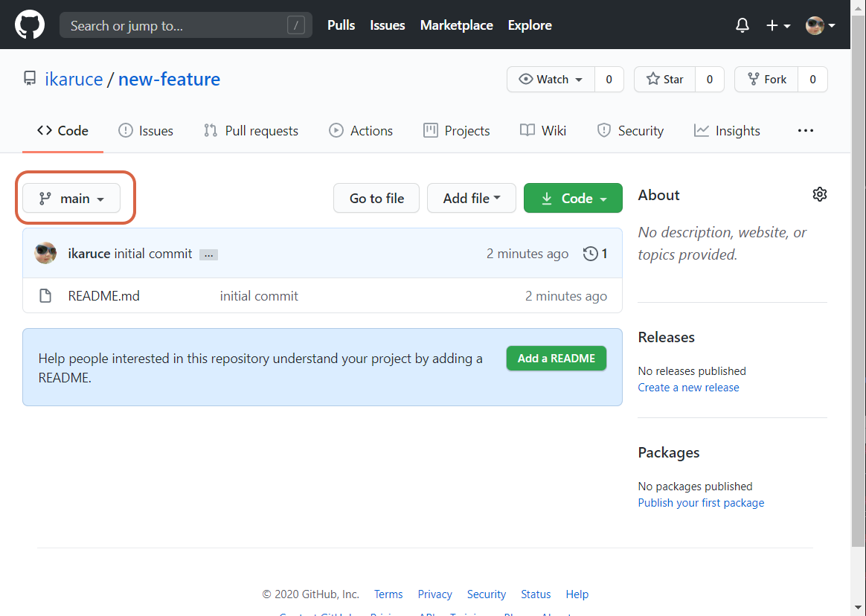
Task: Open footer Status link
Action: point(536,594)
